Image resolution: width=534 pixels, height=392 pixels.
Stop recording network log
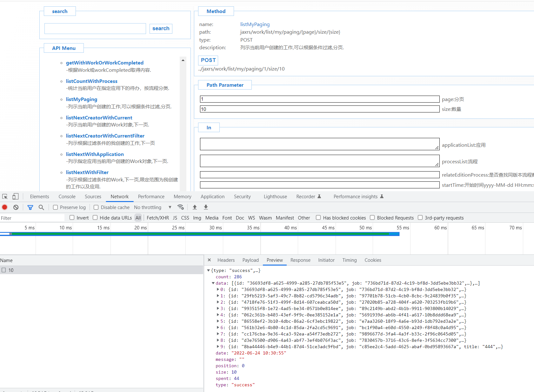(x=5, y=207)
